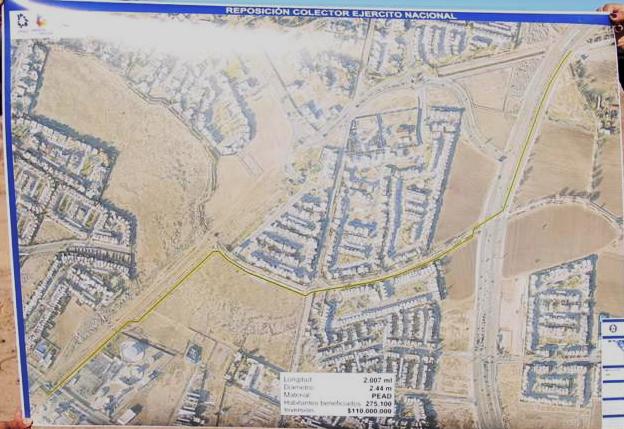Click the sharp bend in the yellow collector line
This screenshot has width=624, height=429.
click(215, 252)
